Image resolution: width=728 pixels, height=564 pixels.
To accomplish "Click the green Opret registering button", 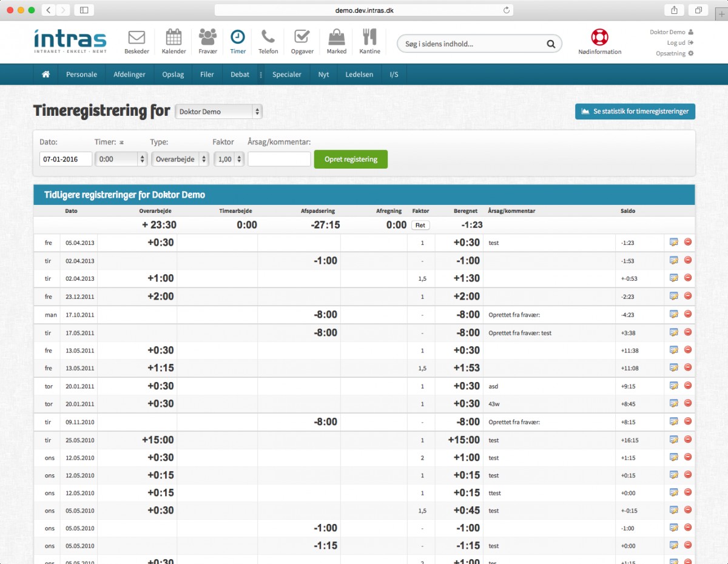I will pos(351,159).
